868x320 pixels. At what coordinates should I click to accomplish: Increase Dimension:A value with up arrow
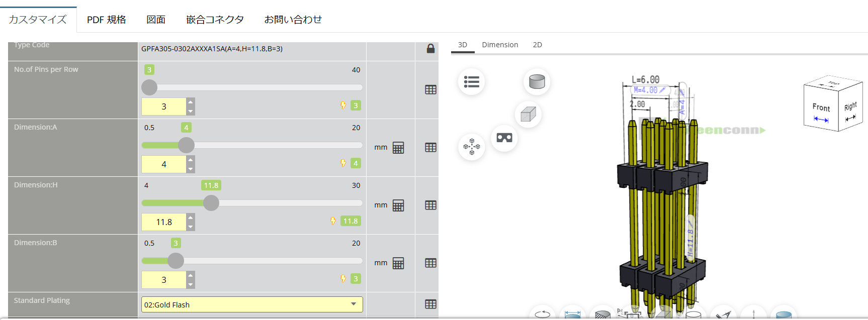[191, 160]
